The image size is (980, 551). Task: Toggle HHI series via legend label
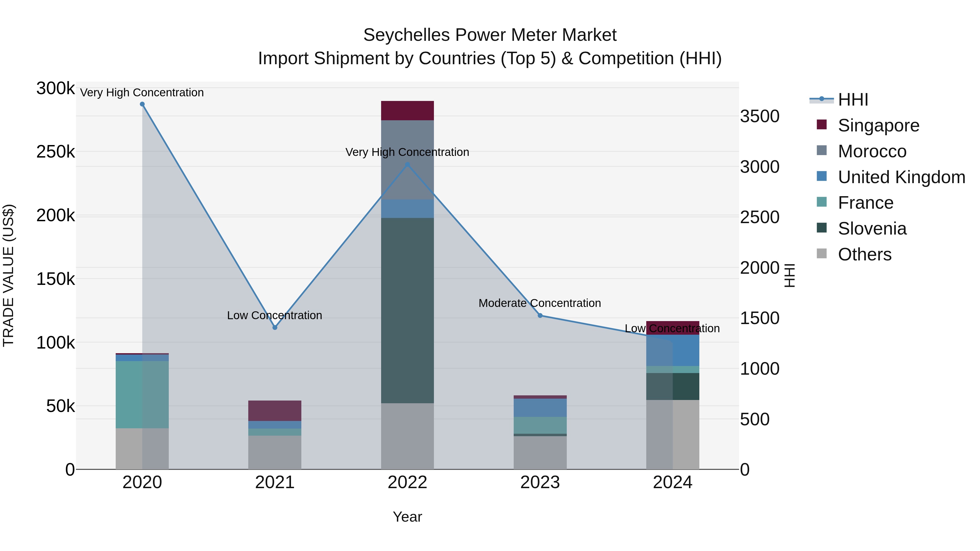click(853, 100)
